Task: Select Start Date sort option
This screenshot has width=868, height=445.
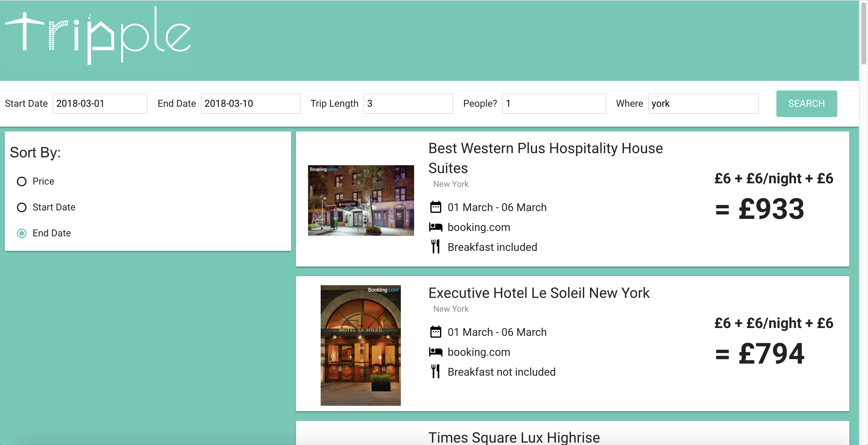Action: [22, 207]
